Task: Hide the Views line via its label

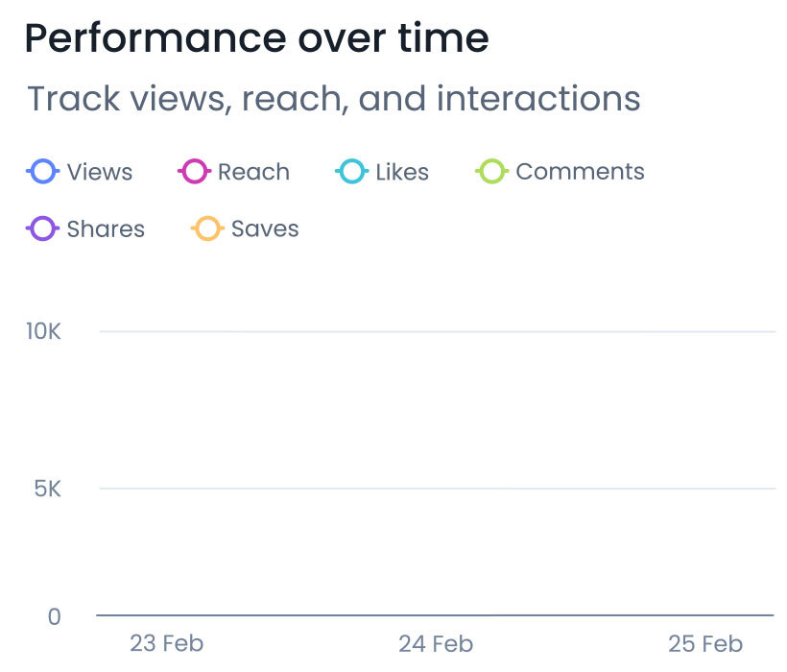Action: pyautogui.click(x=100, y=172)
